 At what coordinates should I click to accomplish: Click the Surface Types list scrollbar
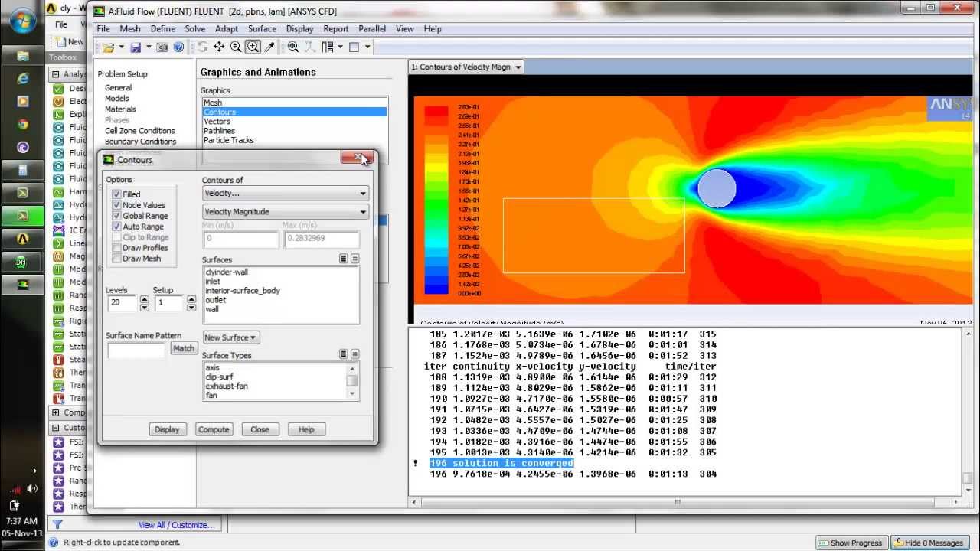tap(352, 380)
